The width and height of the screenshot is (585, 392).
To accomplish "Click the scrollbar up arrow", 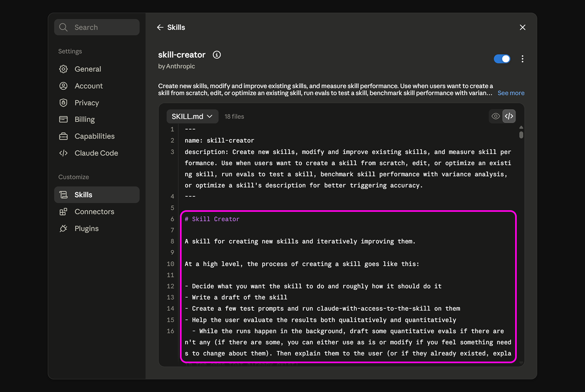I will click(521, 127).
